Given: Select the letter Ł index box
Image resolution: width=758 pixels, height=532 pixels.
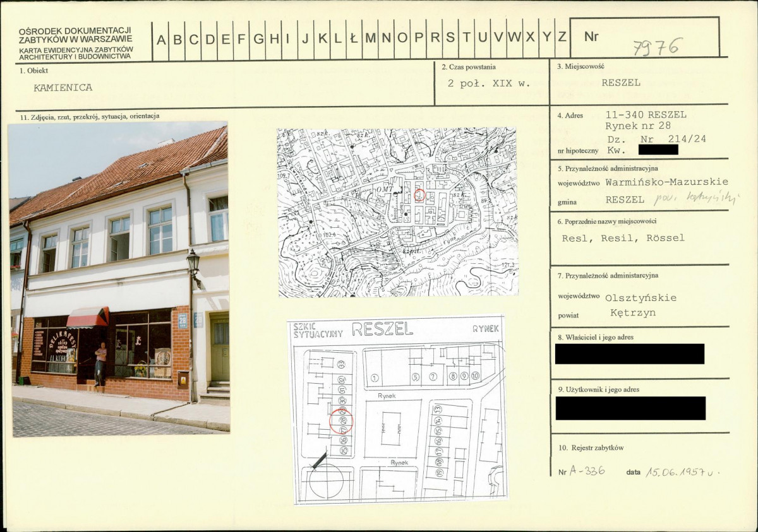Looking at the screenshot, I should (x=353, y=39).
